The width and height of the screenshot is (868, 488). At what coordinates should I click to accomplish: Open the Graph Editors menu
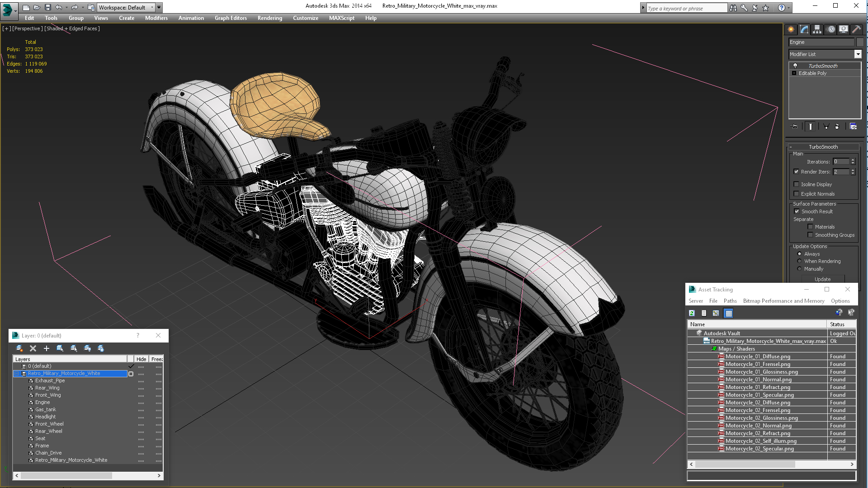tap(231, 18)
